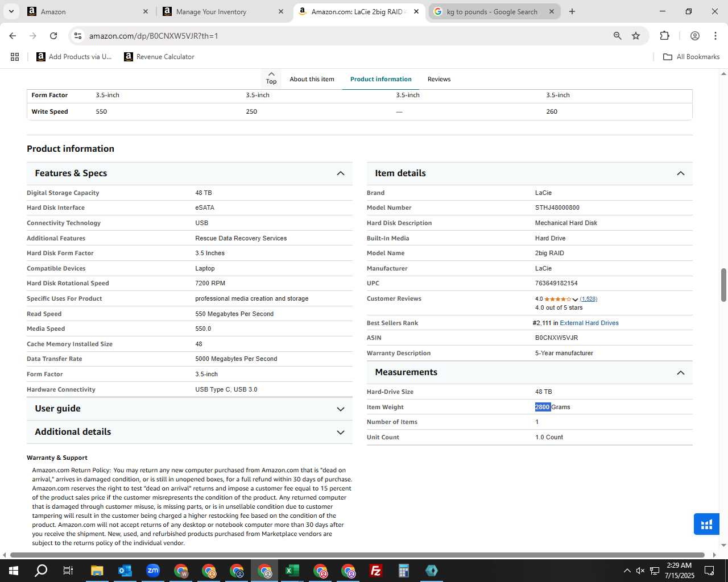Collapse the Item details section

coord(681,173)
